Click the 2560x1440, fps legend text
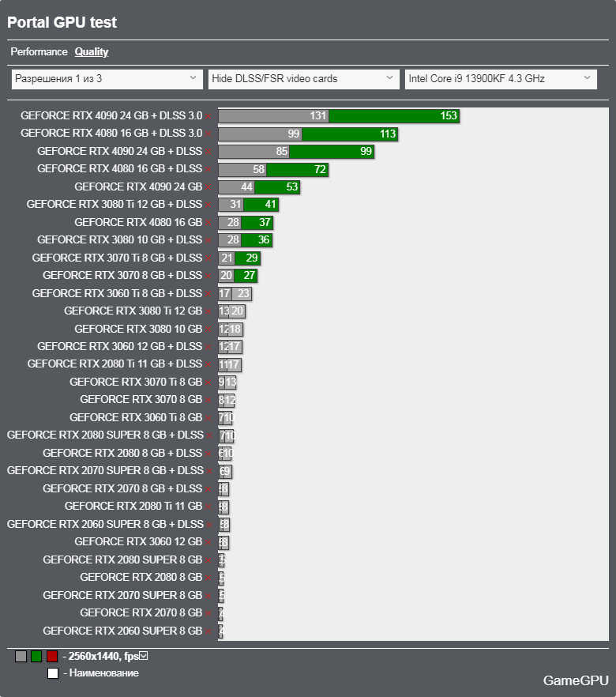The height and width of the screenshot is (697, 616). 103,656
